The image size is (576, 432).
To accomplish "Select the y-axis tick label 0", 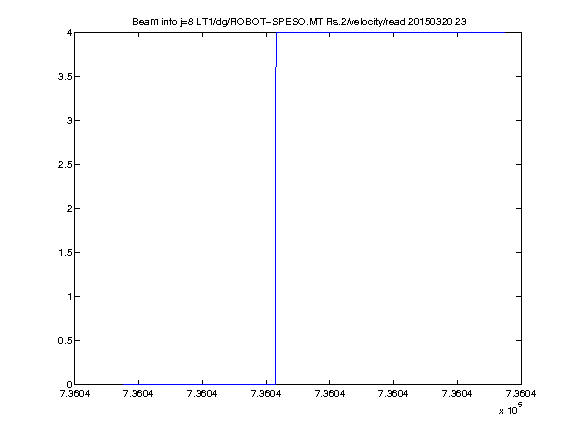I will point(69,384).
